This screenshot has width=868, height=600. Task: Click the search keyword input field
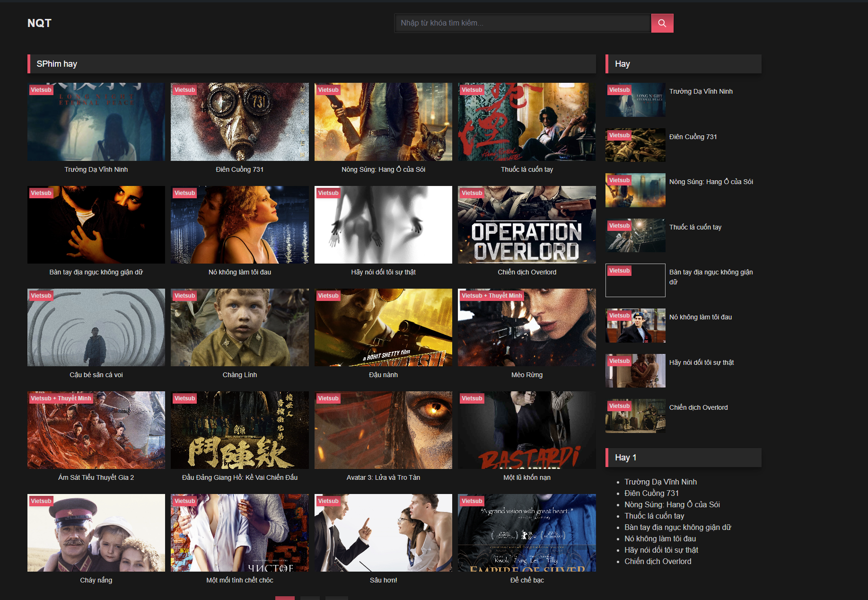pyautogui.click(x=520, y=23)
